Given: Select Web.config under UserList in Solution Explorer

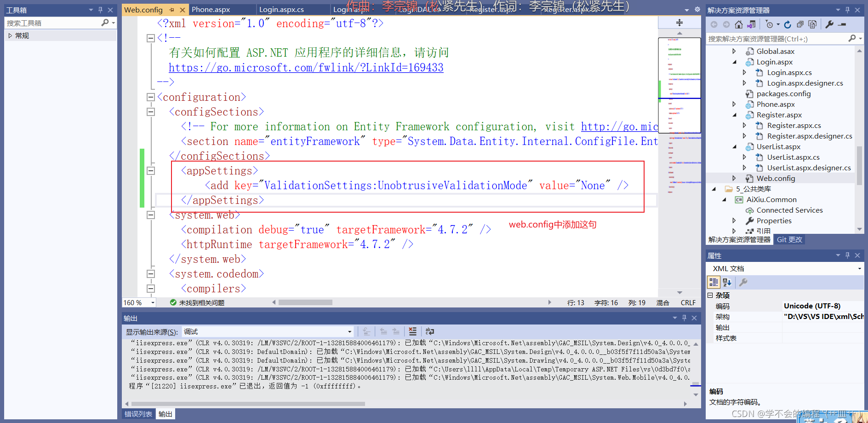Looking at the screenshot, I should point(776,178).
